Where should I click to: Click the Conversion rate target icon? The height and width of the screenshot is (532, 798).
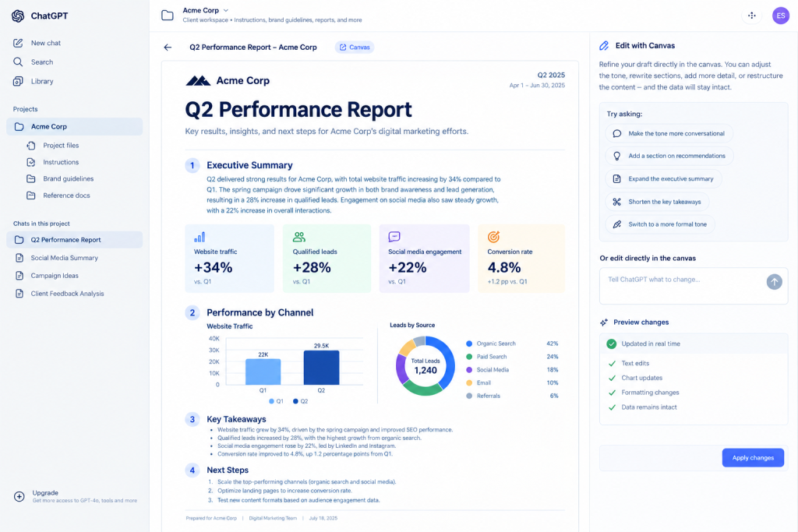pyautogui.click(x=493, y=237)
